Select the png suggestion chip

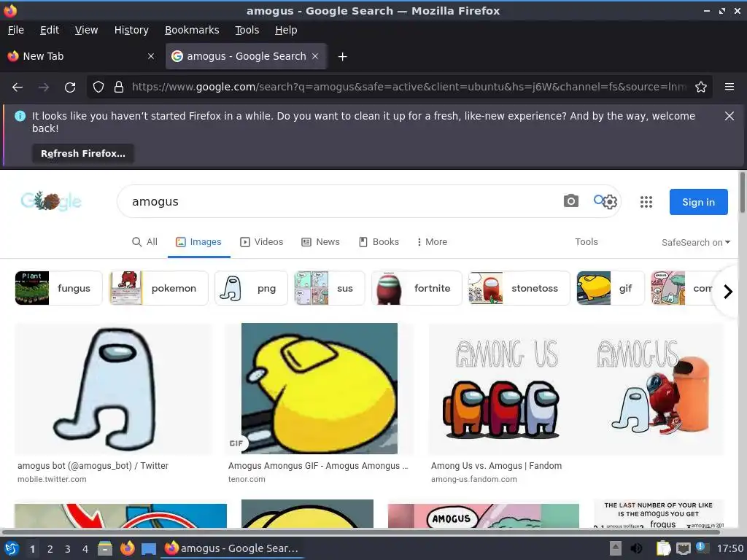pos(251,288)
